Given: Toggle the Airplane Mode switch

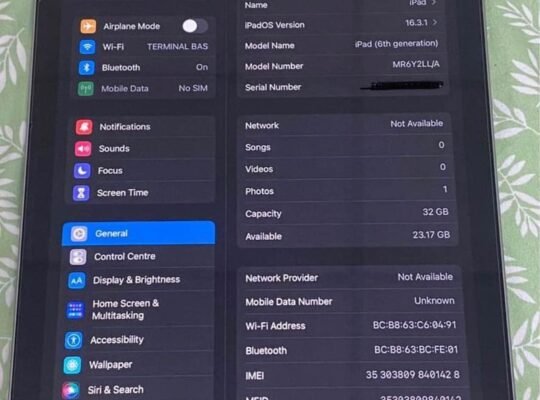Looking at the screenshot, I should coord(195,26).
